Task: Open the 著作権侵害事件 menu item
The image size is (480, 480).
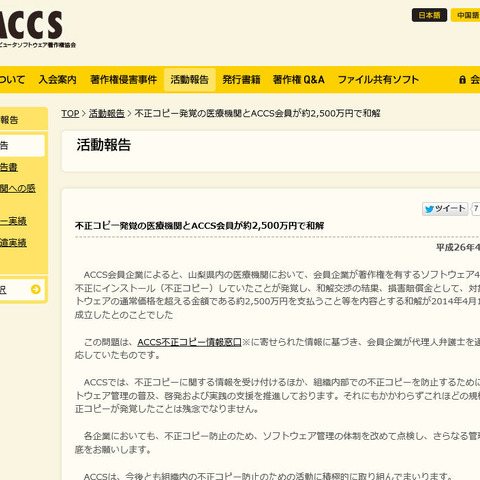Action: pyautogui.click(x=123, y=80)
